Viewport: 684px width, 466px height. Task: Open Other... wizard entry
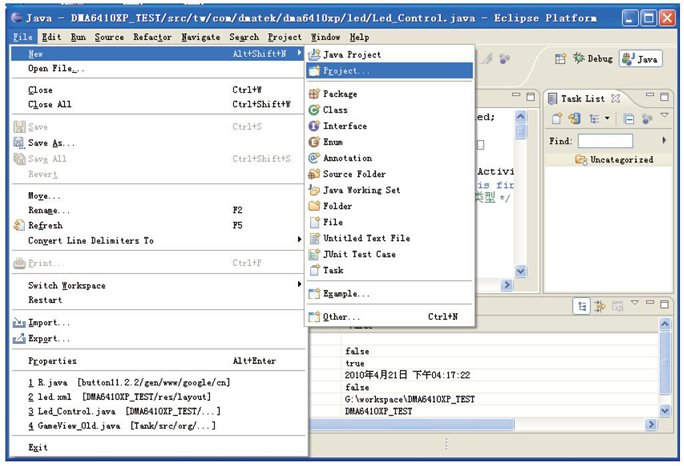click(x=389, y=317)
